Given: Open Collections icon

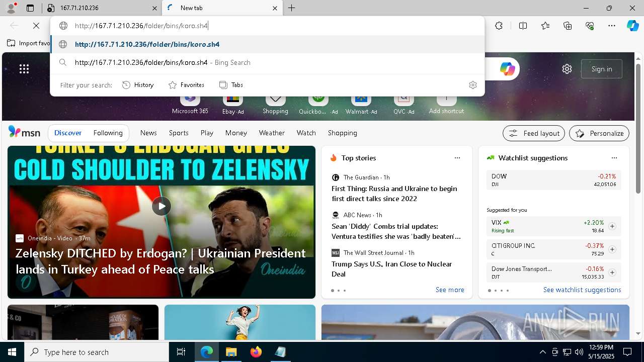Looking at the screenshot, I should click(x=568, y=26).
